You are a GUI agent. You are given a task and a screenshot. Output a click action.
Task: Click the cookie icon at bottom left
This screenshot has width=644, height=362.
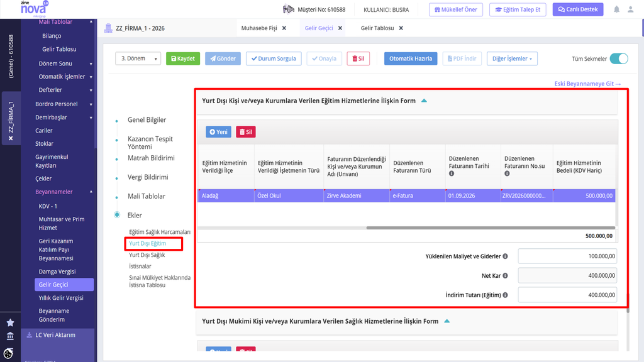point(9,353)
